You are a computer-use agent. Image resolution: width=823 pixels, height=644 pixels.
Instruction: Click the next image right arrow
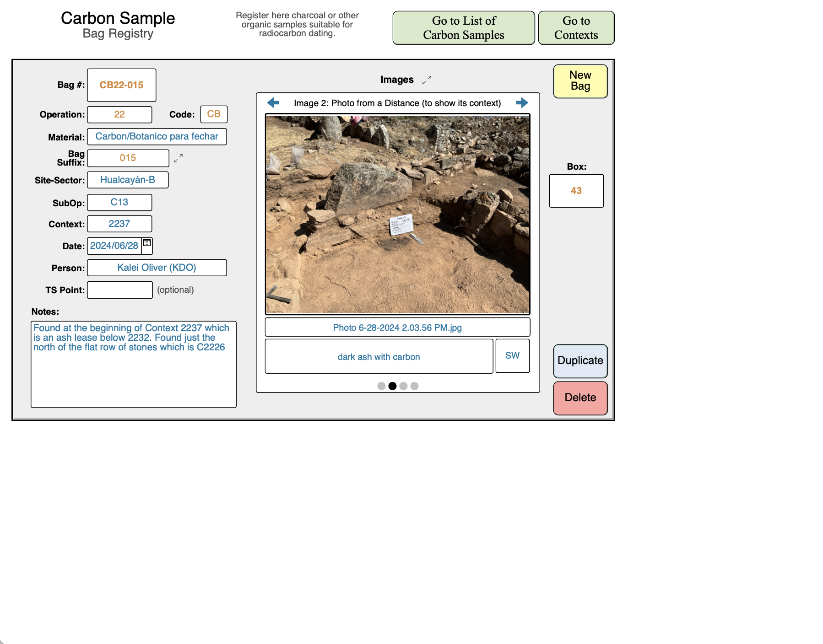(522, 103)
